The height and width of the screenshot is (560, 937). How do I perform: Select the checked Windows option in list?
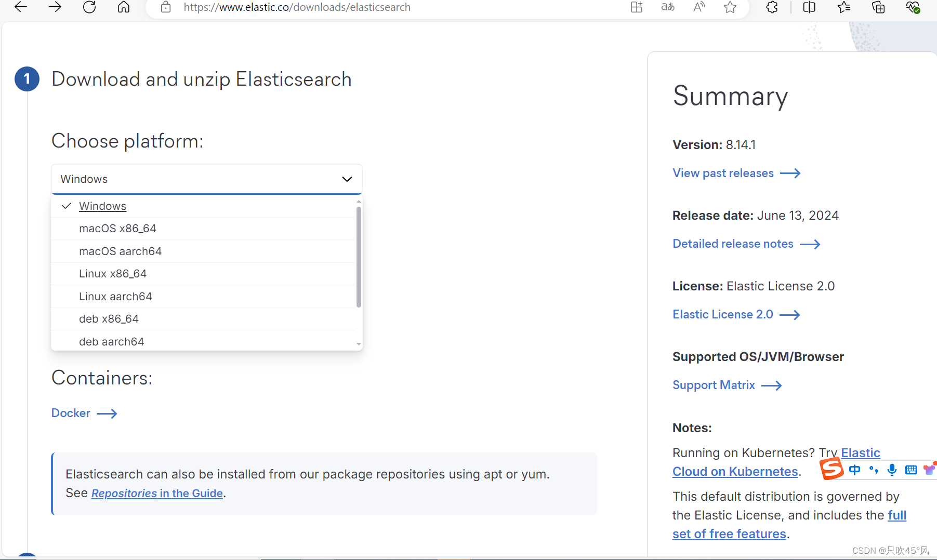tap(203, 206)
